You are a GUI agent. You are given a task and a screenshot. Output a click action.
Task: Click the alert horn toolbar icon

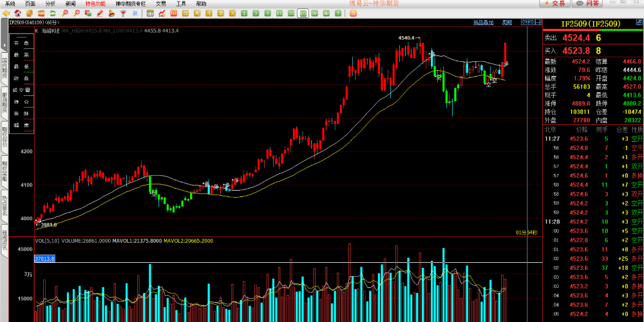(x=111, y=13)
